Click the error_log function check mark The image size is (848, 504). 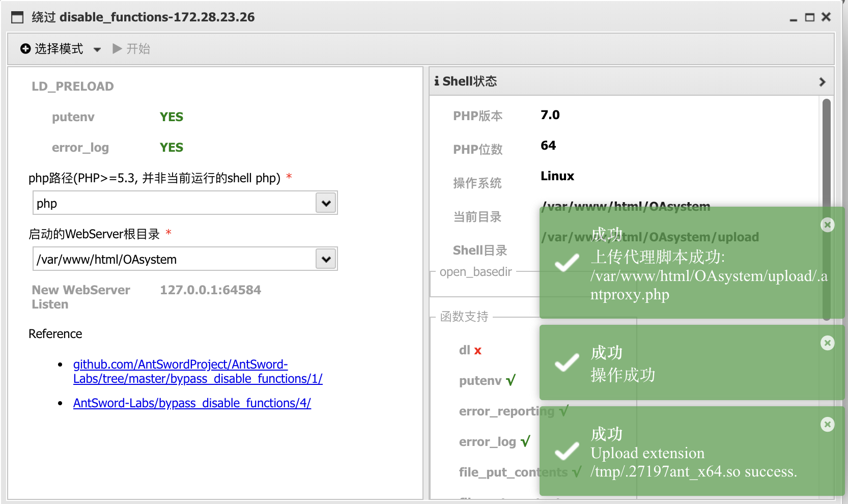coord(525,441)
